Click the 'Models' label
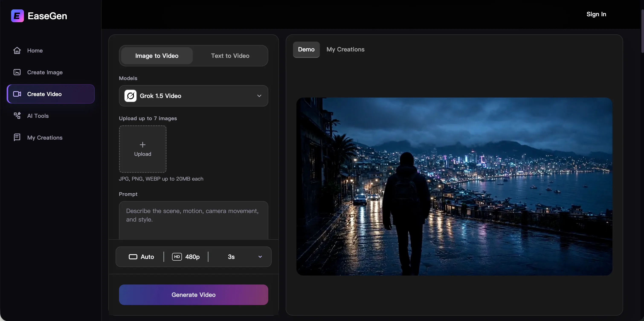The image size is (644, 321). [128, 78]
